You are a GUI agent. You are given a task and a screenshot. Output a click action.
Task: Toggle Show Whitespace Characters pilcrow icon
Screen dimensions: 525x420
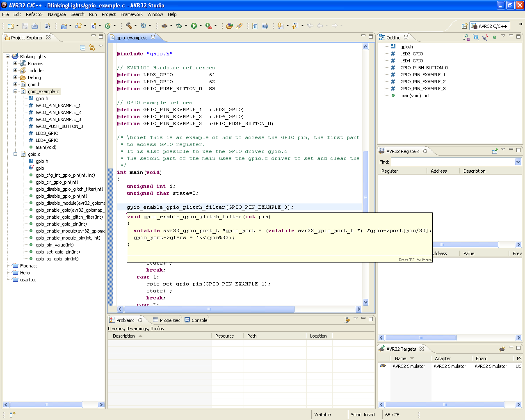click(255, 26)
